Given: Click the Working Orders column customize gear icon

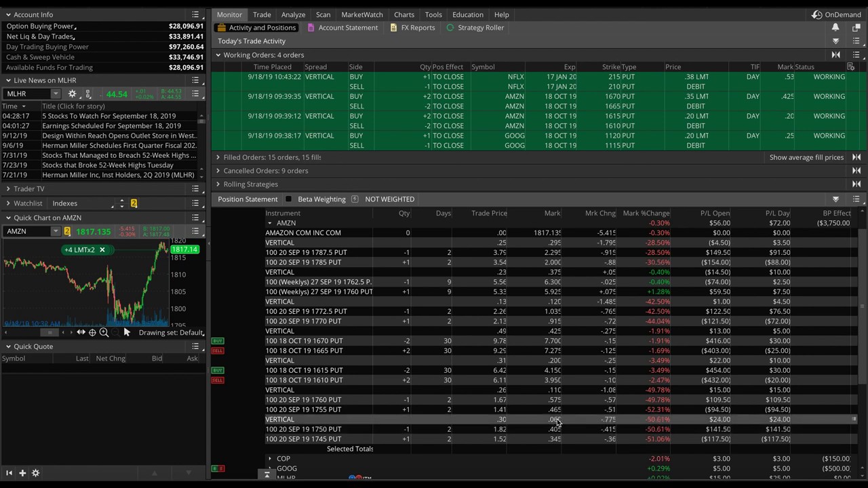Looking at the screenshot, I should click(x=850, y=67).
